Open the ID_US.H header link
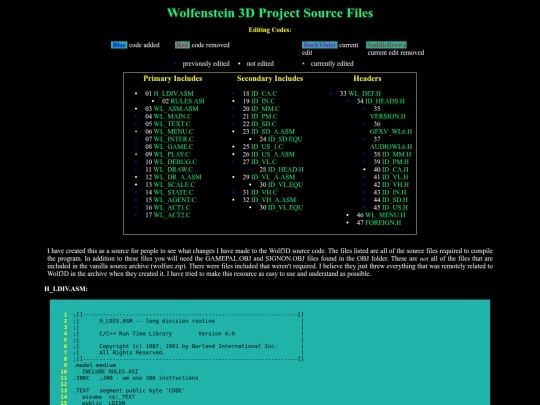This screenshot has height=405, width=540. (x=395, y=207)
